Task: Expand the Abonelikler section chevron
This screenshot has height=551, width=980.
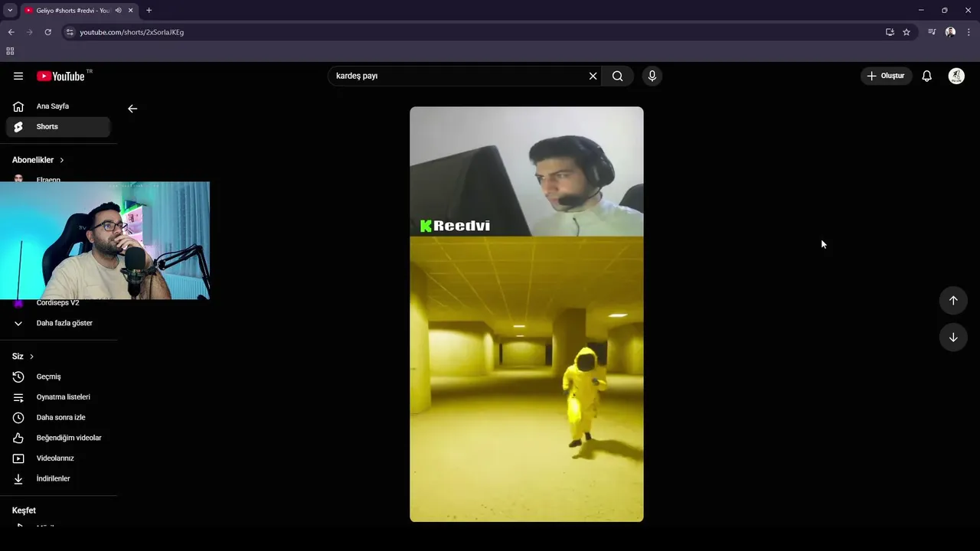Action: click(x=62, y=160)
